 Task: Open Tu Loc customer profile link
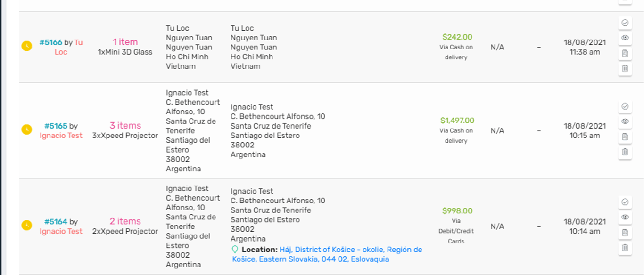tap(69, 47)
